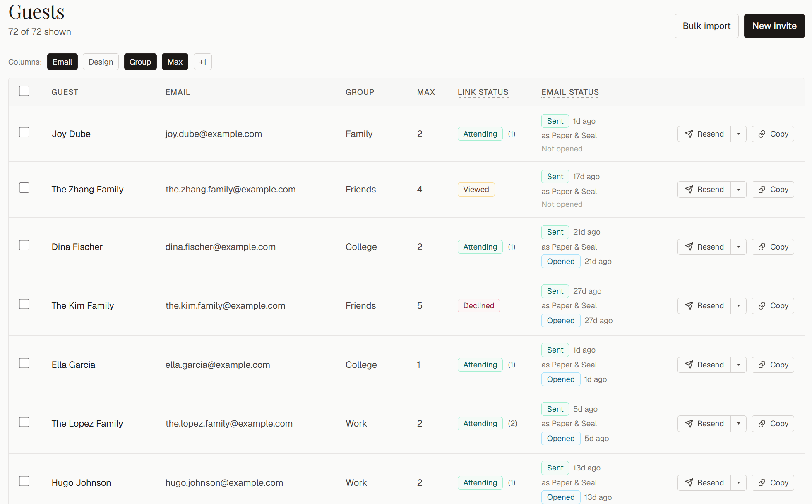Open resend options arrow for Ella Garcia

pos(738,365)
